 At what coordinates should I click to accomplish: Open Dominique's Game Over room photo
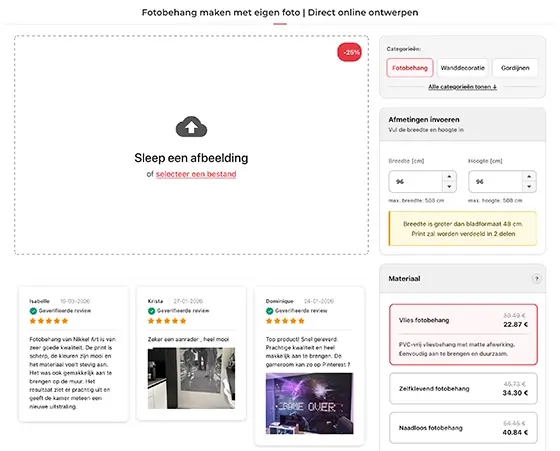tap(310, 404)
